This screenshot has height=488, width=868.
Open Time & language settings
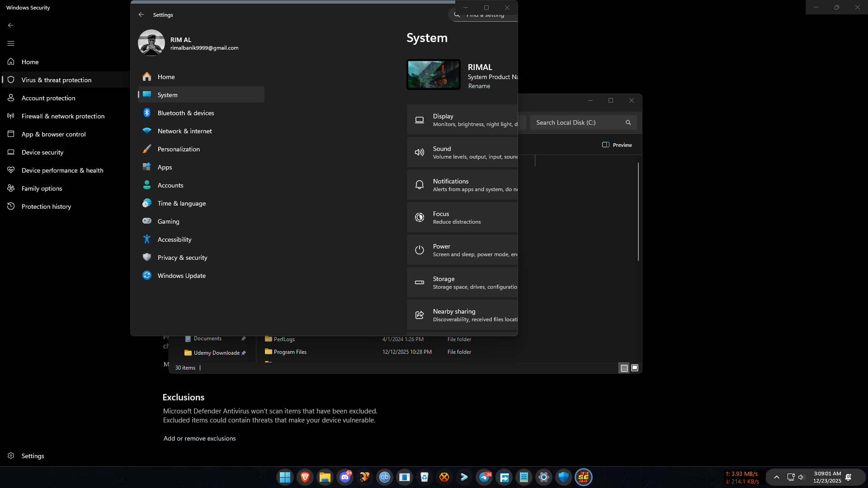click(201, 203)
